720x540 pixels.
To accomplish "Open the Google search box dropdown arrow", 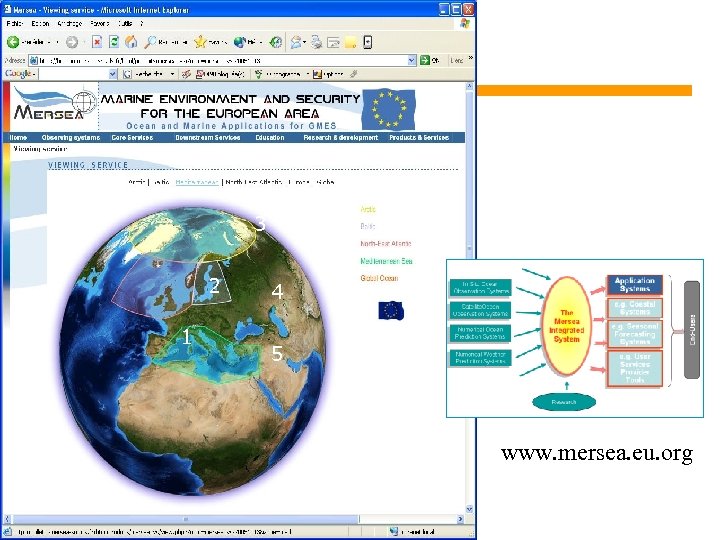I will (113, 74).
